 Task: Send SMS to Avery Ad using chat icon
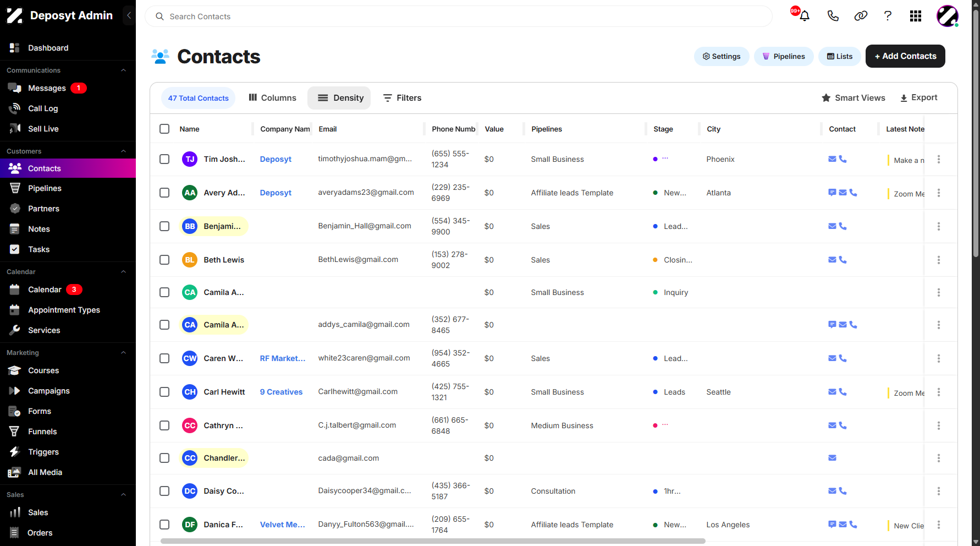(832, 193)
